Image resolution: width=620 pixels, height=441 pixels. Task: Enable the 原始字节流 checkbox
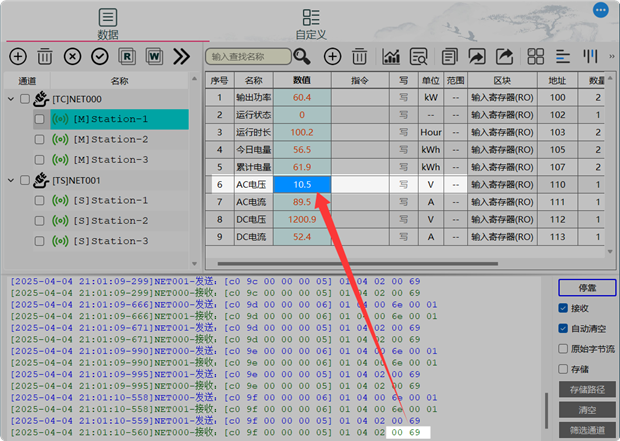(x=563, y=349)
